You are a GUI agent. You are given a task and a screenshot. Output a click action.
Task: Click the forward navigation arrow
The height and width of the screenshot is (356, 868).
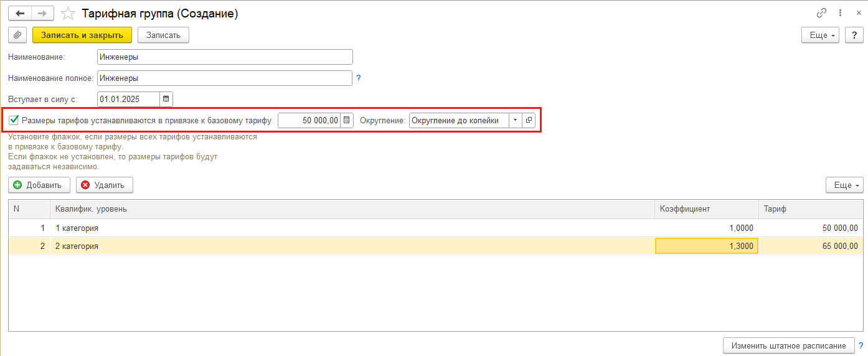click(x=42, y=13)
